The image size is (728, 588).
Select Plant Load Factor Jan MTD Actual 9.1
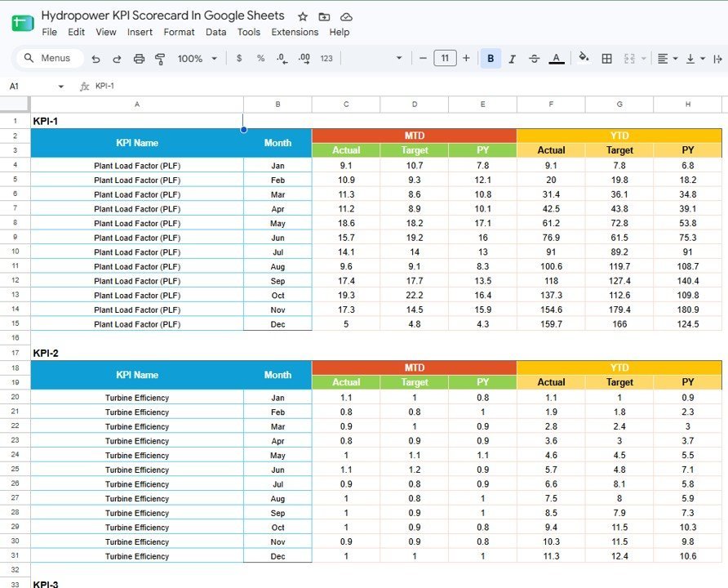point(346,165)
